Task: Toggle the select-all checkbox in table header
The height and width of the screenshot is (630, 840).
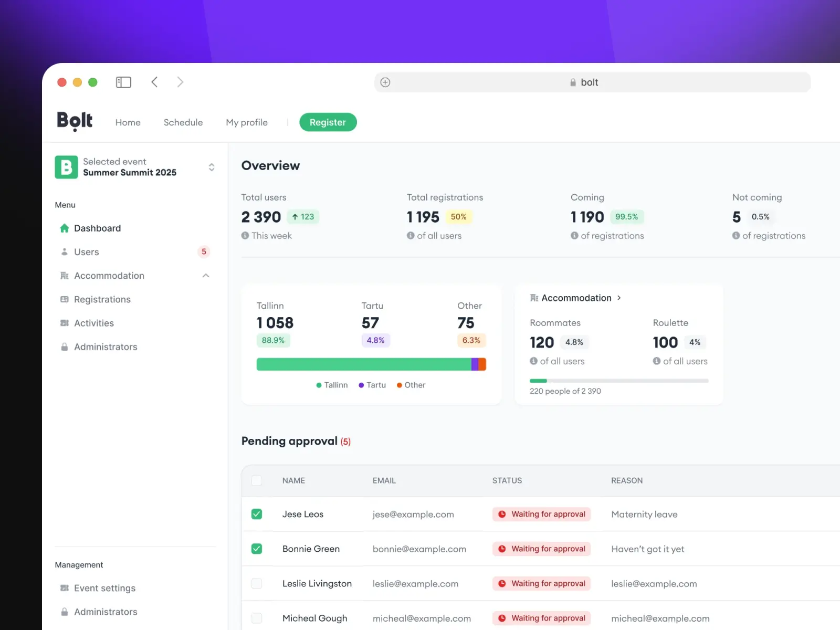Action: pyautogui.click(x=257, y=480)
